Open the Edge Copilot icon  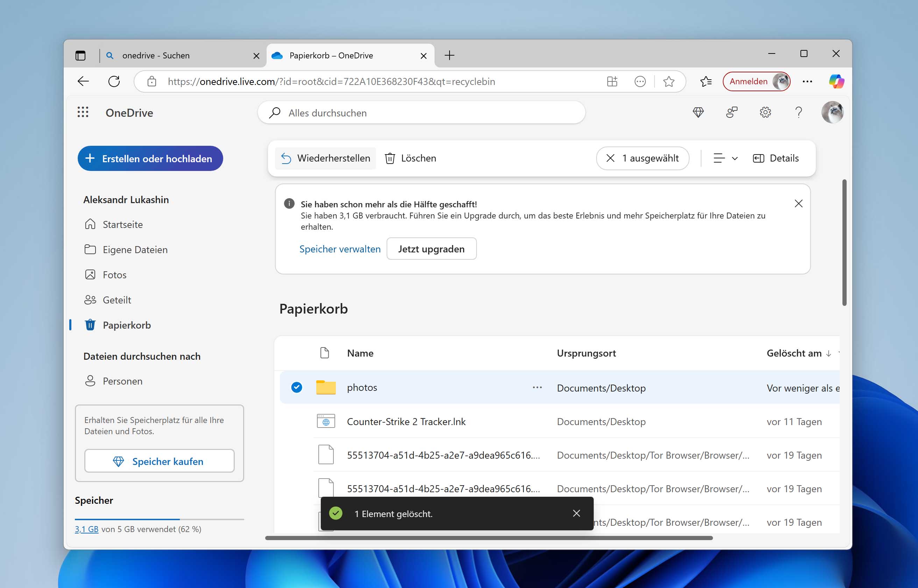pos(836,81)
